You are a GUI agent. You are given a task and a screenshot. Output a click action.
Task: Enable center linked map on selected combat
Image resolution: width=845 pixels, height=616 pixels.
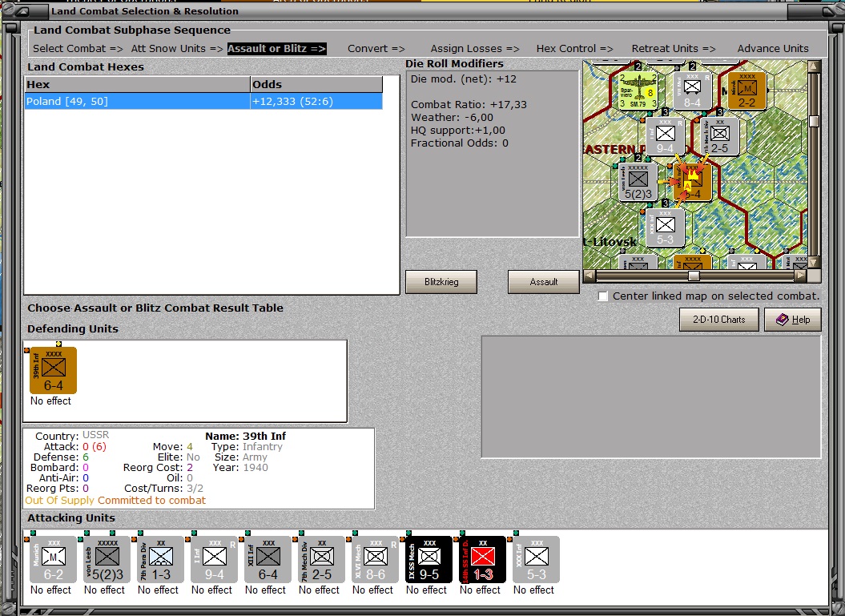pos(603,296)
